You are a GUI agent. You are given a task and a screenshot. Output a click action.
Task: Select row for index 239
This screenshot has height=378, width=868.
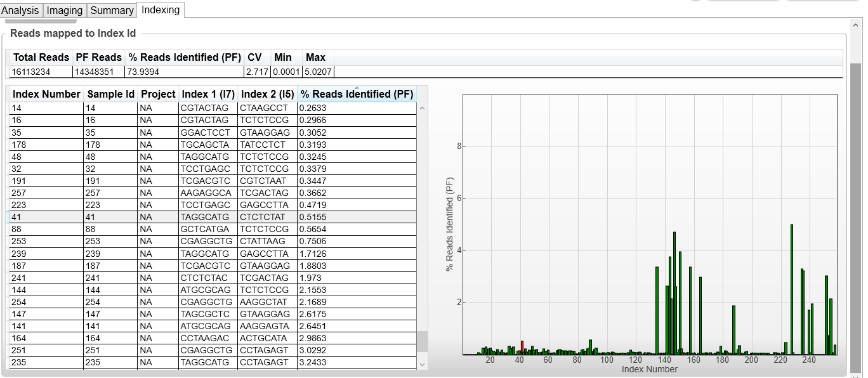click(213, 254)
